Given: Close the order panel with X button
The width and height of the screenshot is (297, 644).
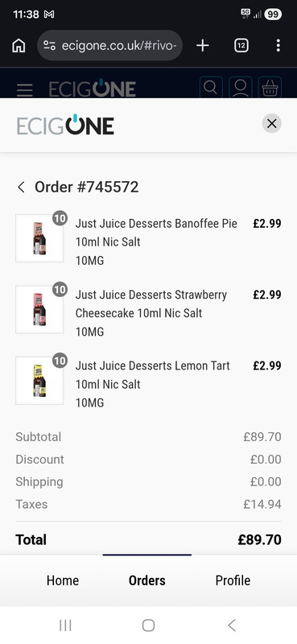Looking at the screenshot, I should 271,123.
